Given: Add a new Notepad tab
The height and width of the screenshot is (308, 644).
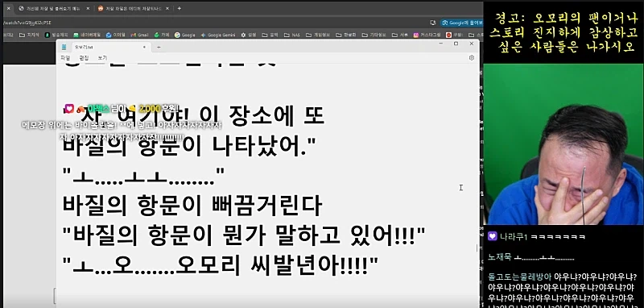Looking at the screenshot, I should (x=159, y=48).
